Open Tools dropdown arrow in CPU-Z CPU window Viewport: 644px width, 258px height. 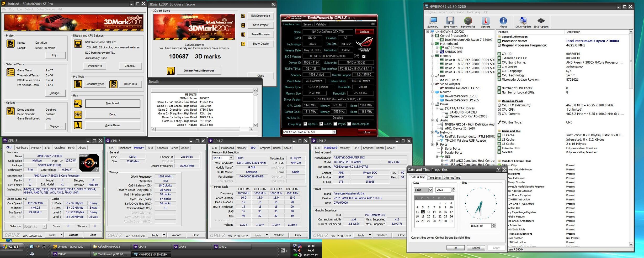coord(61,235)
